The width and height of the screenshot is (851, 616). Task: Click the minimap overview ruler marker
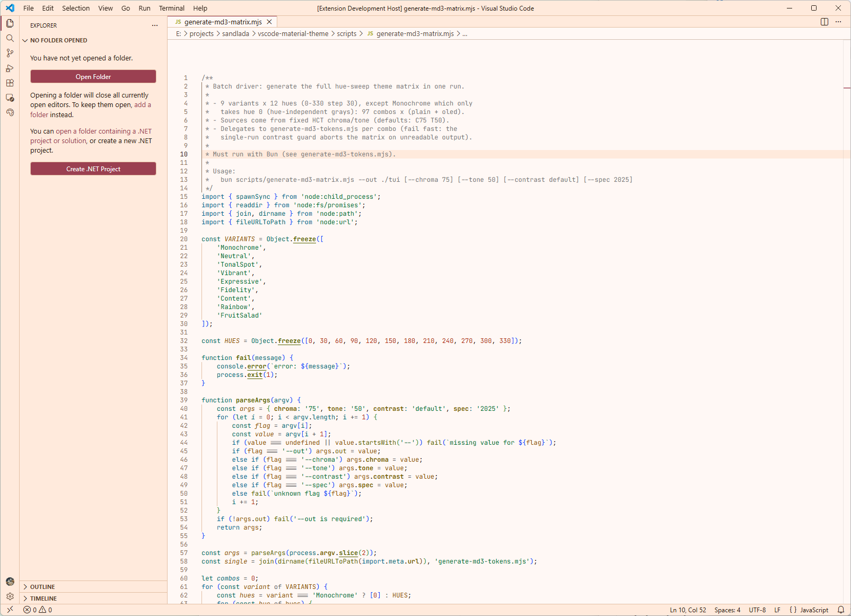(847, 87)
